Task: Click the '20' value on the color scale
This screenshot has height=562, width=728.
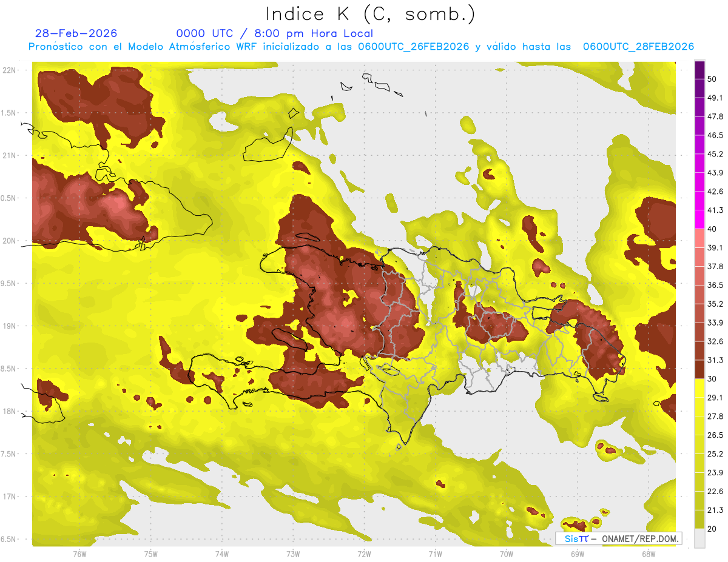Action: click(x=712, y=529)
